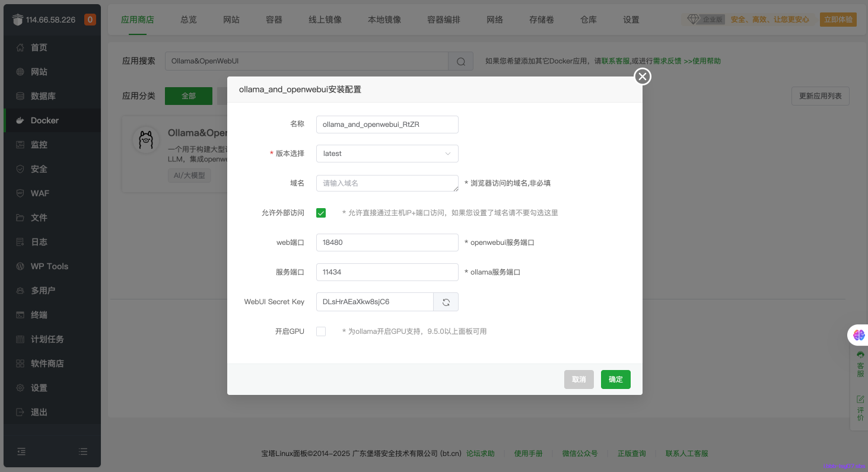The width and height of the screenshot is (868, 472).
Task: Open the 网络 tab in top bar
Action: point(495,20)
